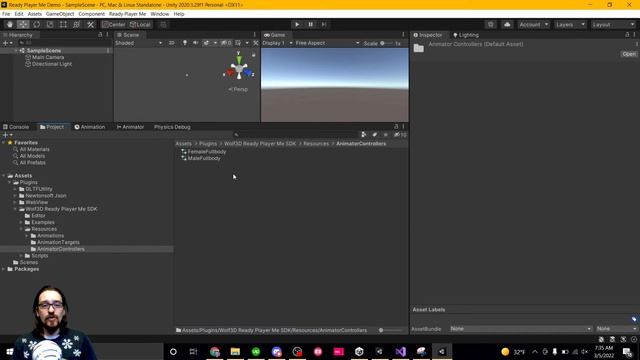
Task: Open the Assets menu
Action: click(35, 14)
